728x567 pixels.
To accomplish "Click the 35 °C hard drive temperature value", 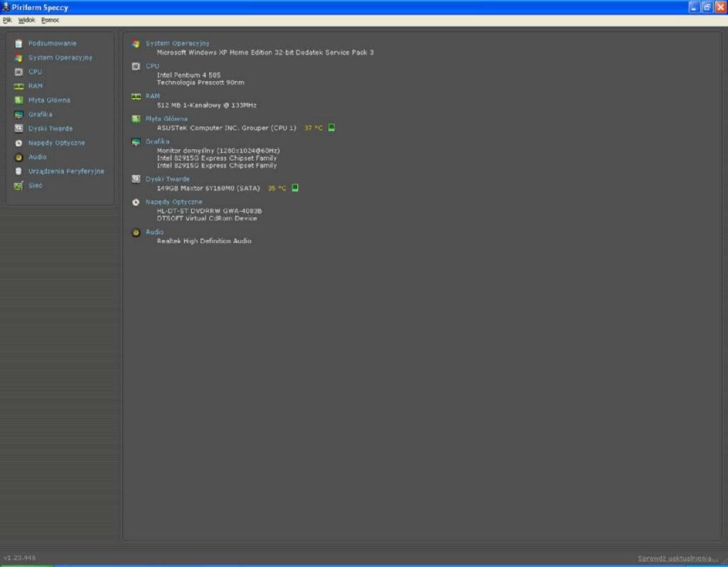I will (277, 188).
